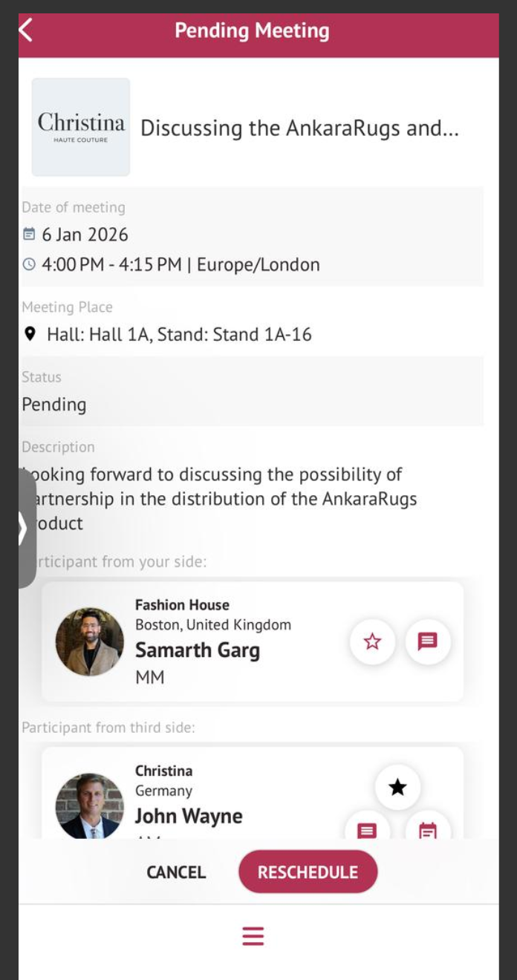Schedule a meeting with John Wayne via the calendar icon
Viewport: 517px width, 980px height.
[x=428, y=829]
